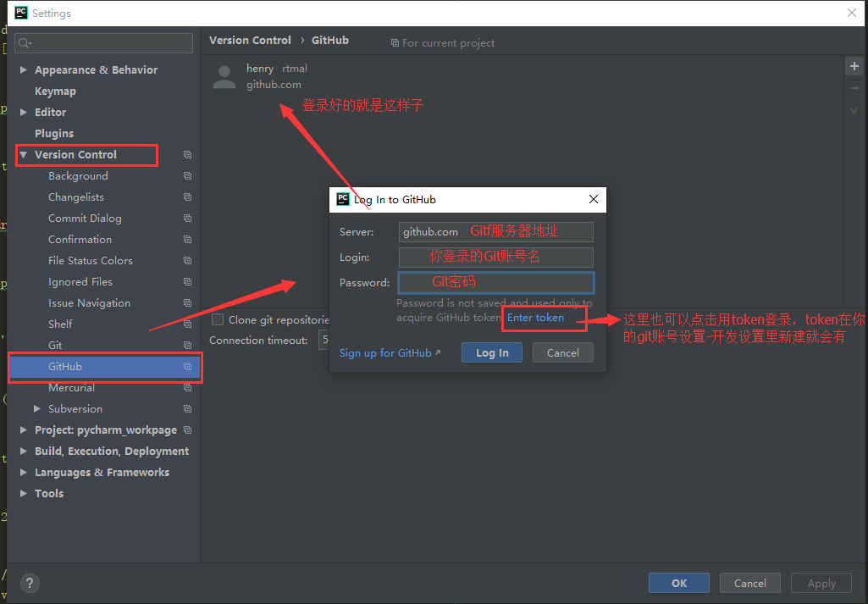Click project-level icon beside GitHub row
Screen dimensions: 868x604
[188, 367]
